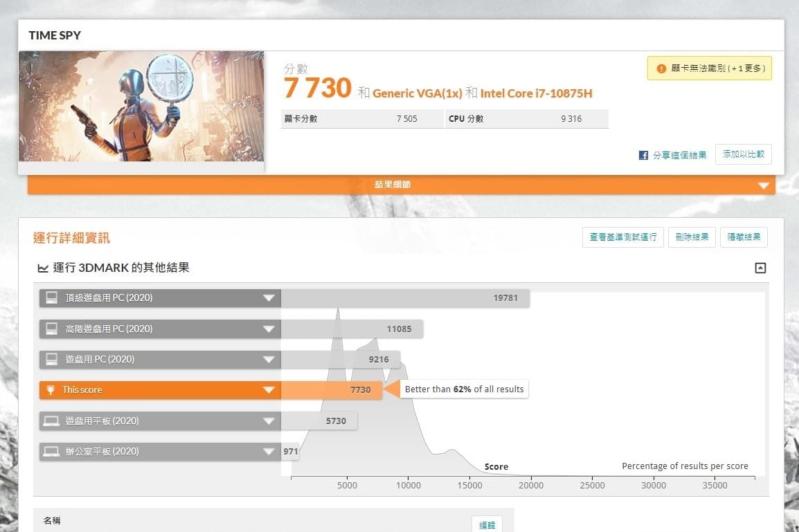The height and width of the screenshot is (532, 799).
Task: Click the chart icon beside 運行 3DMARK heading
Action: tap(44, 268)
